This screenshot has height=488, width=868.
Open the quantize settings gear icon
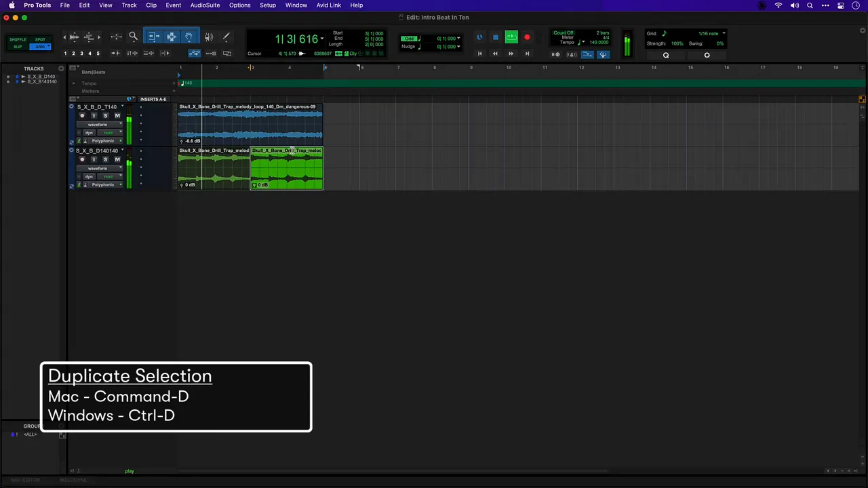[x=707, y=56]
